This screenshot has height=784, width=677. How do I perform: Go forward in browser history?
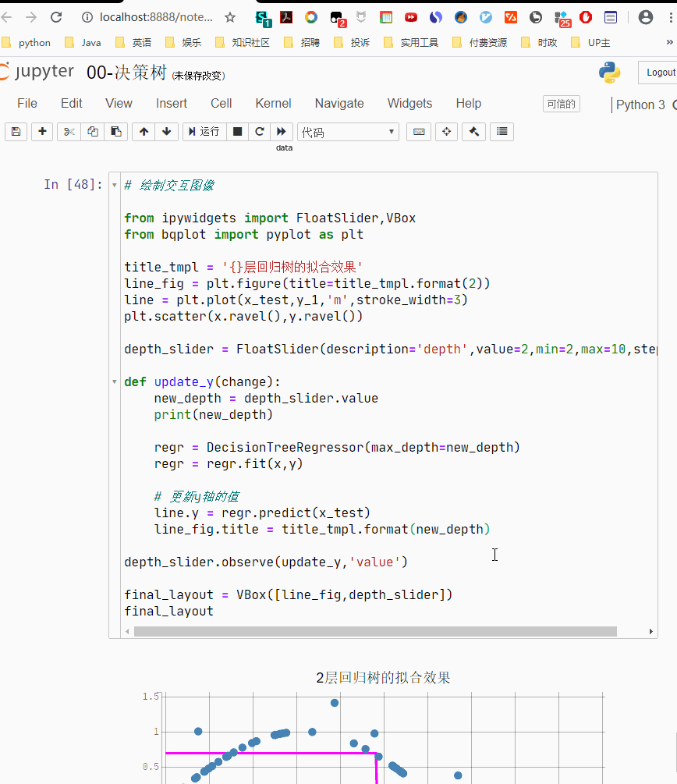point(31,17)
